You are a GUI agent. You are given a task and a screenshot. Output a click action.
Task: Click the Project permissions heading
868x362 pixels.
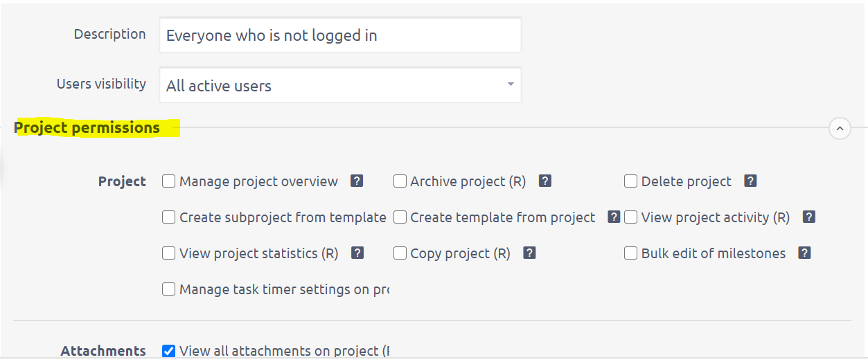[x=87, y=128]
